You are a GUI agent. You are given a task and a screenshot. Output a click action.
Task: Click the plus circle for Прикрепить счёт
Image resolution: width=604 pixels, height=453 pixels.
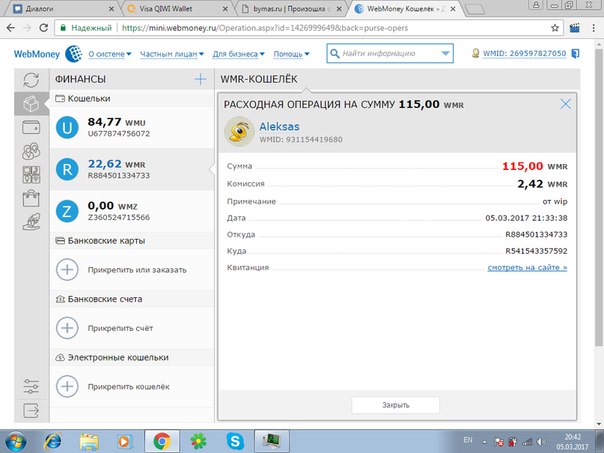click(68, 327)
